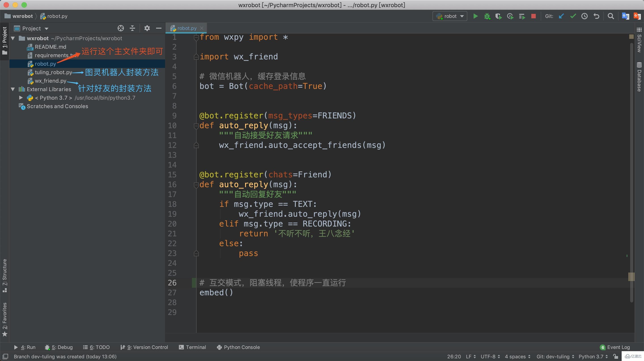This screenshot has height=361, width=644.
Task: Open Project panel settings gear
Action: [x=147, y=28]
